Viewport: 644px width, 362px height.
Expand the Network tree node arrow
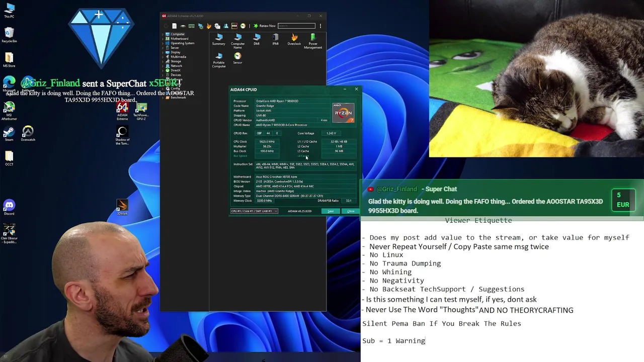point(163,66)
